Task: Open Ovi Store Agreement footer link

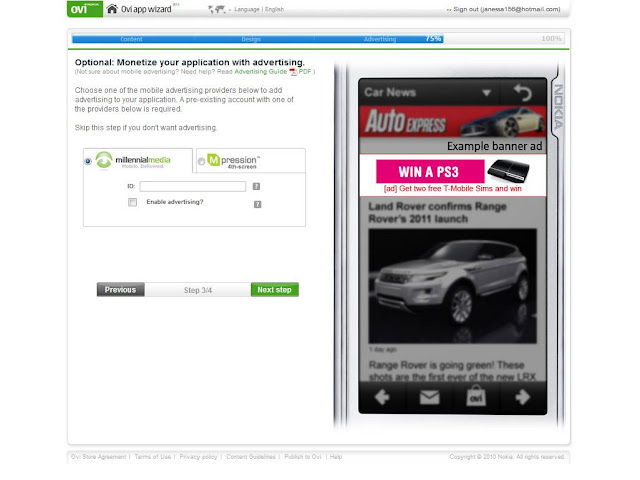Action: (98, 457)
